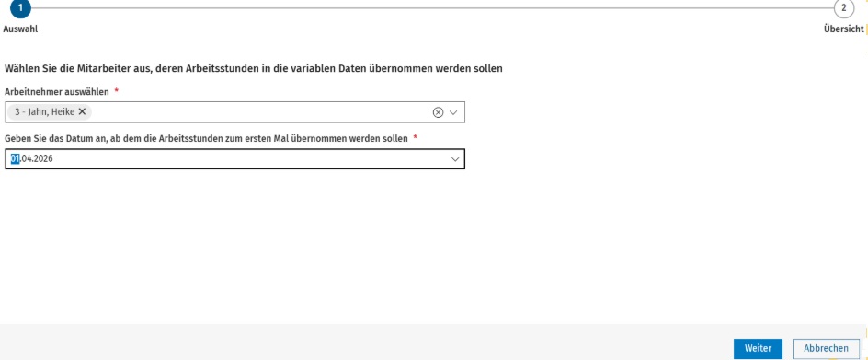Cancel the wizard with Abbrechen
Viewport: 868px width, 360px height.
pos(826,348)
